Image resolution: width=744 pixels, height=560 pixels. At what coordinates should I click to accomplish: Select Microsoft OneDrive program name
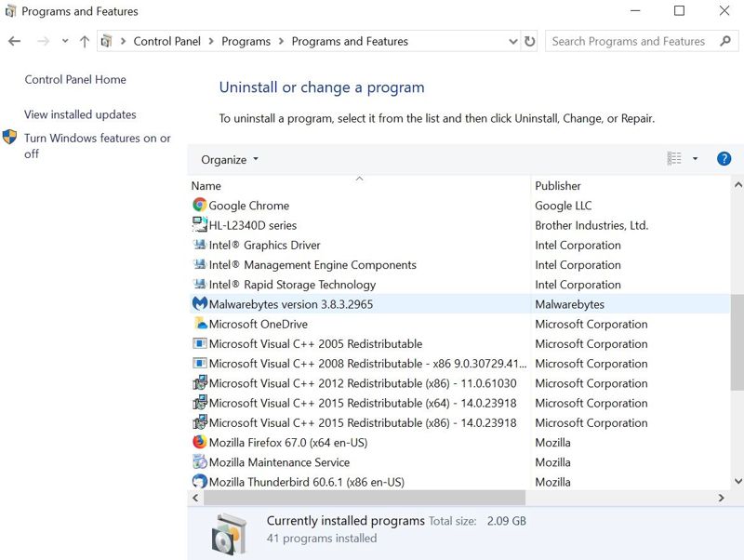coord(259,324)
